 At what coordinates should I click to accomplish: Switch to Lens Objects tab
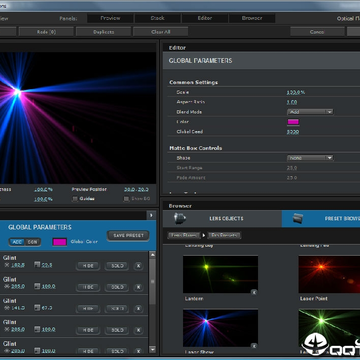coord(222,219)
